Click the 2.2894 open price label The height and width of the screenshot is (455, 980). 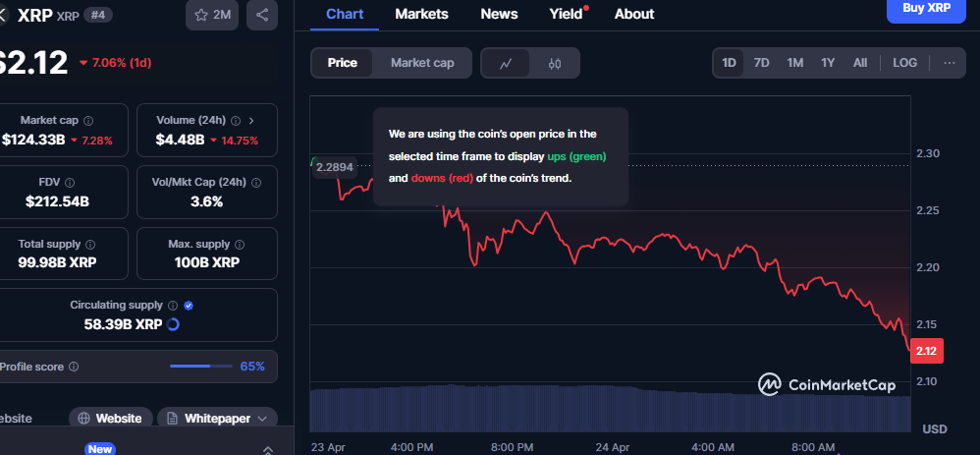(335, 167)
